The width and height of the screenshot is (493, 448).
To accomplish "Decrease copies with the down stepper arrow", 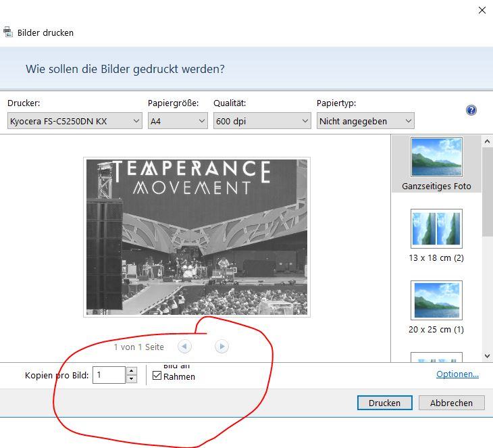I will [132, 379].
